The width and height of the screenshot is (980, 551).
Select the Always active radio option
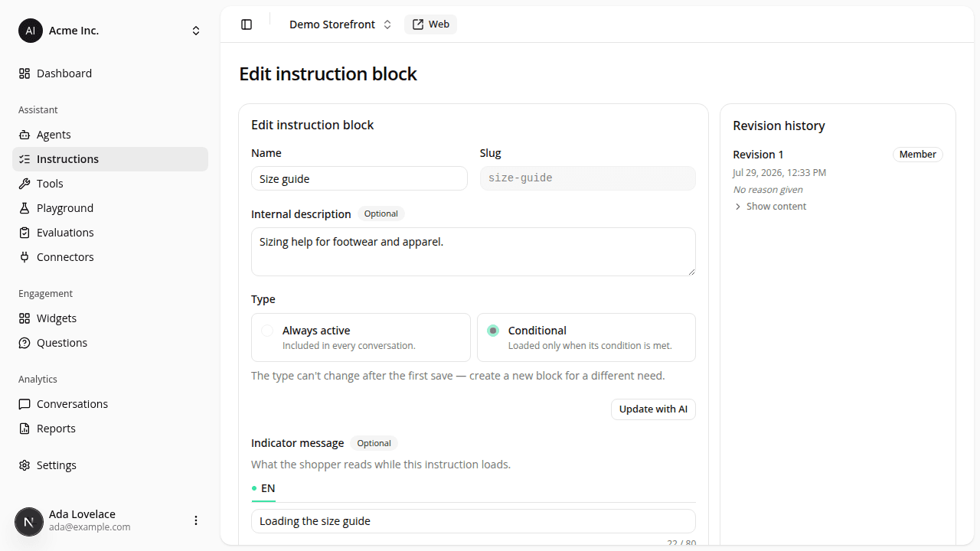tap(361, 337)
